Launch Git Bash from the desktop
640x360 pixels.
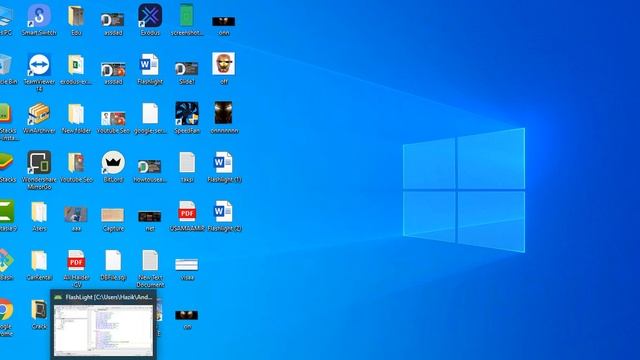6,260
